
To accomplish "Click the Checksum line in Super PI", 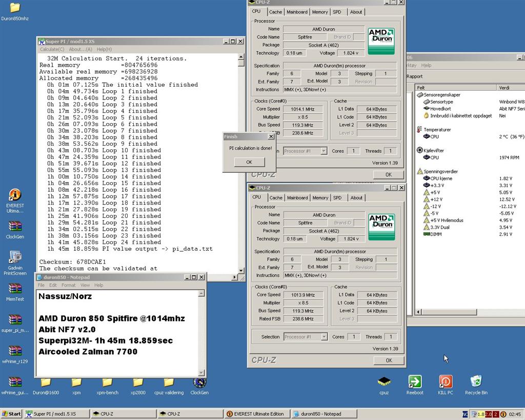I will point(72,262).
